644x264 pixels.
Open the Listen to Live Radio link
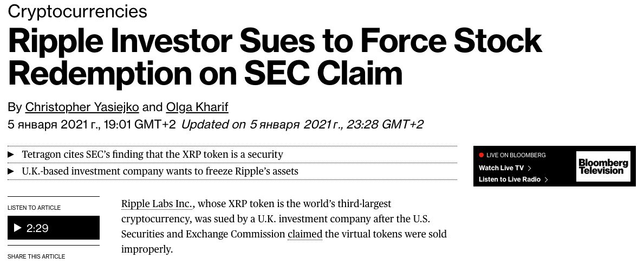tap(510, 179)
